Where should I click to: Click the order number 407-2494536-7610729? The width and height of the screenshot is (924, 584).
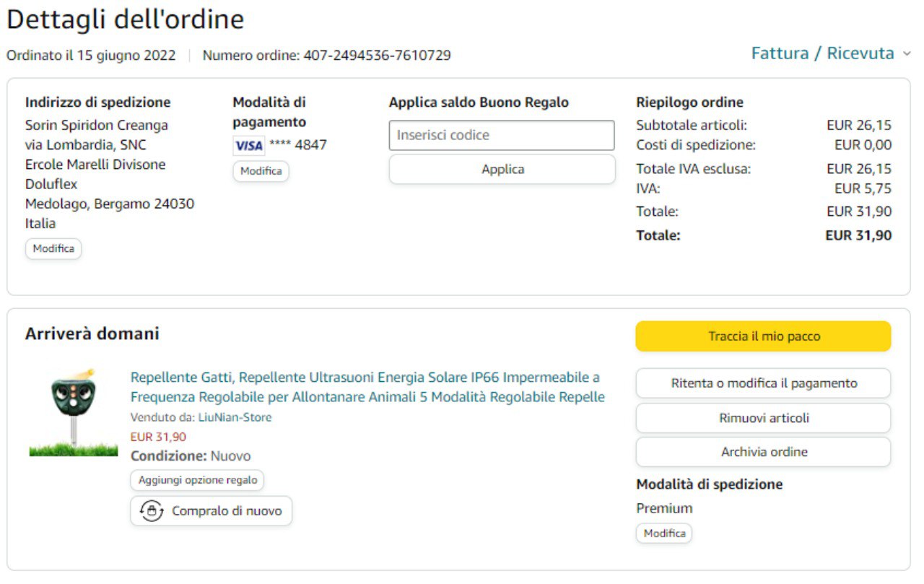(377, 56)
